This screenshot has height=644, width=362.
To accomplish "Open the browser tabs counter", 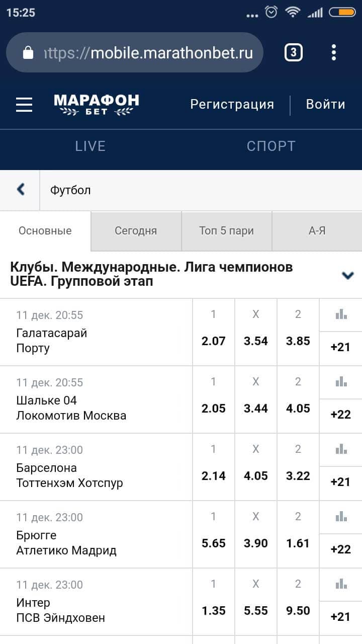I will point(294,52).
